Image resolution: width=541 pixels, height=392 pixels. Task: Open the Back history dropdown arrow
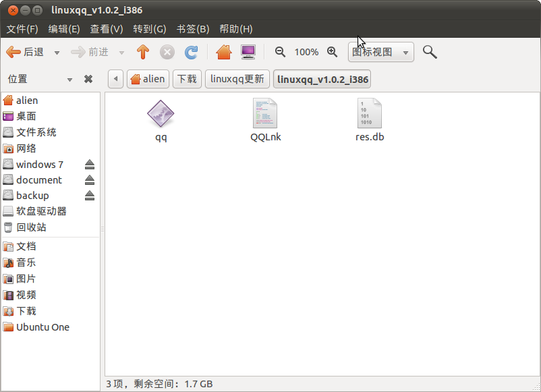pyautogui.click(x=57, y=53)
